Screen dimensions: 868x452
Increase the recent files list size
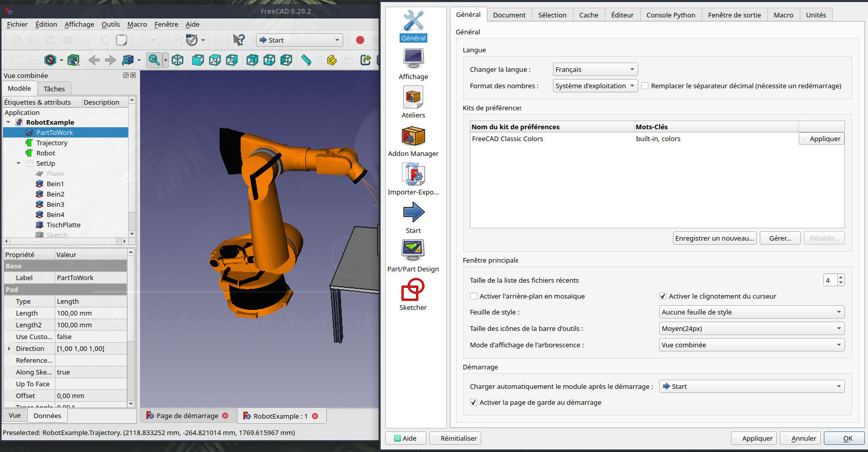point(840,278)
